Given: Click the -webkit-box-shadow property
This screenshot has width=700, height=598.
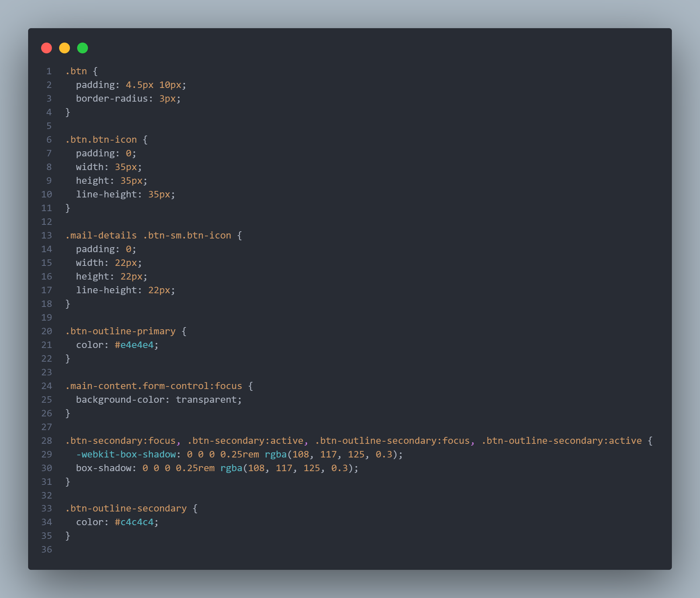Looking at the screenshot, I should (x=126, y=454).
